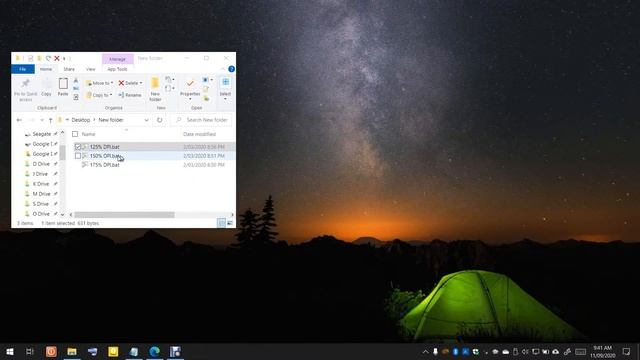Click the search New folder input box
The width and height of the screenshot is (640, 360).
(x=202, y=120)
